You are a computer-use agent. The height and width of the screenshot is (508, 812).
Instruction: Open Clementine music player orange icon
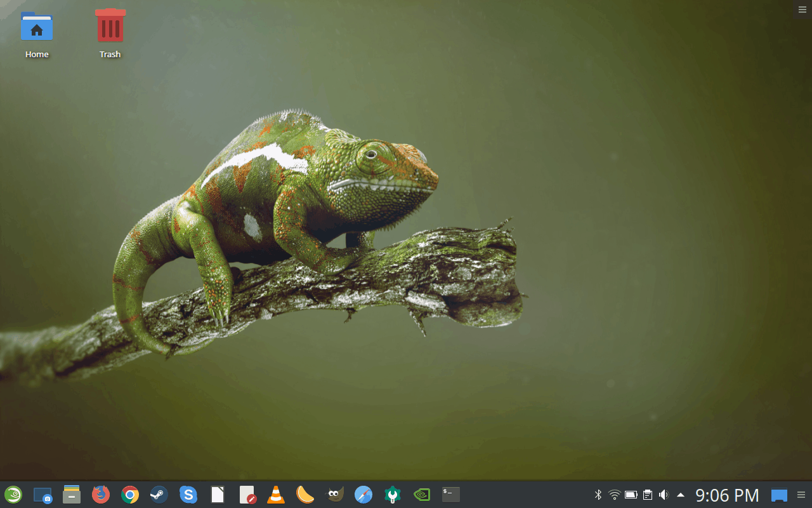305,495
